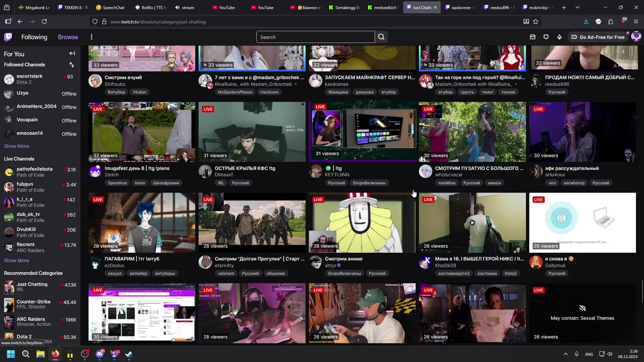Screen dimensions: 644x362
Task: Open the ПАГАВАРИМ stream thumbnail by ezDedus
Action: pos(142,223)
